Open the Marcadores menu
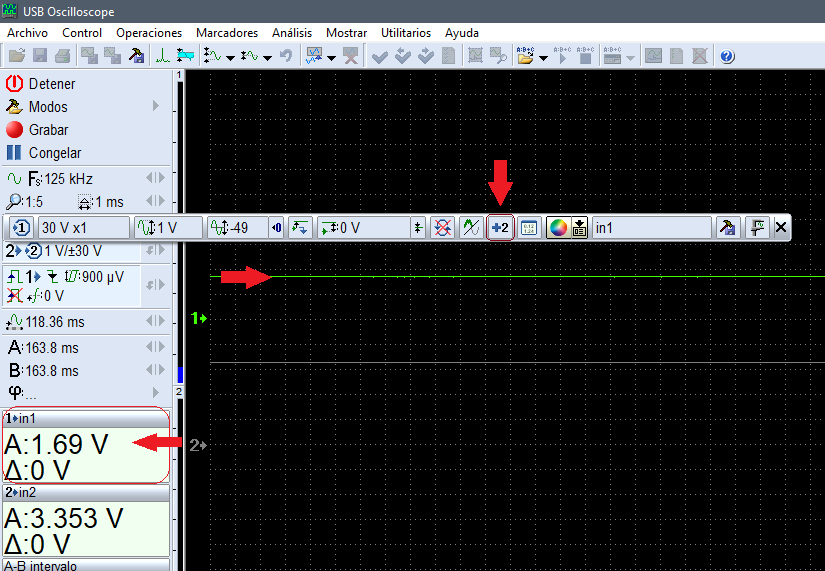The width and height of the screenshot is (825, 571). 226,33
